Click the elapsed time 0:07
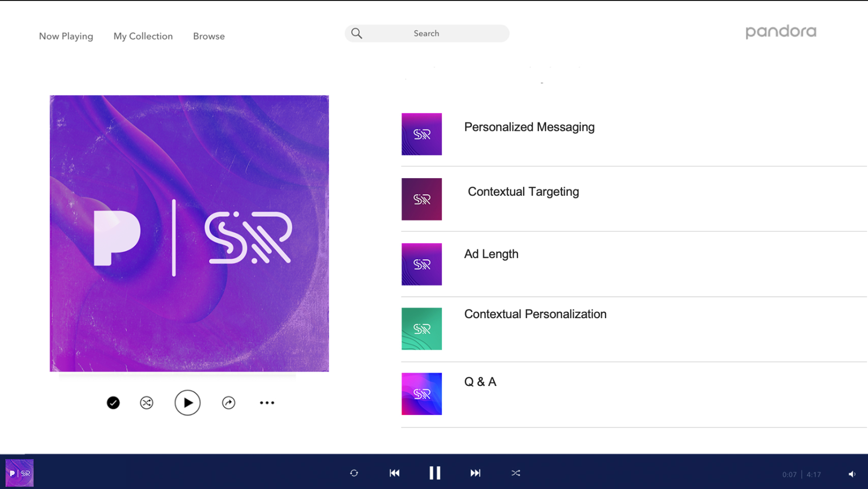Image resolution: width=868 pixels, height=489 pixels. [790, 475]
